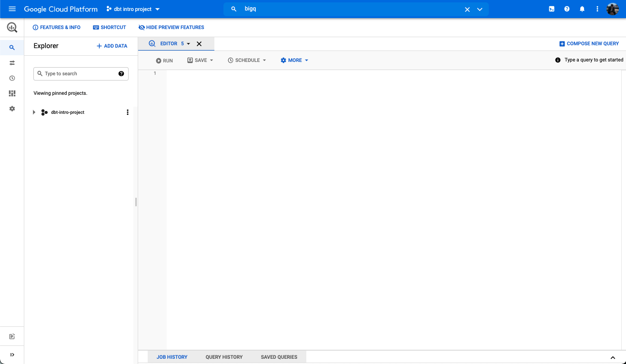
Task: Open the gear icon in left sidebar
Action: coord(12,109)
